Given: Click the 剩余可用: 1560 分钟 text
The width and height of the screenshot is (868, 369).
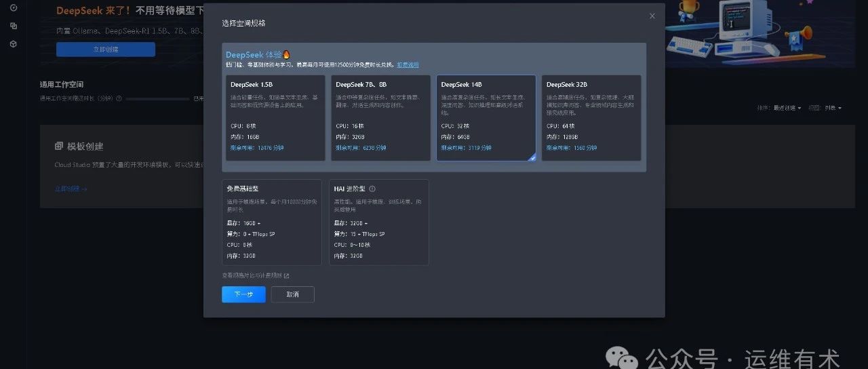Looking at the screenshot, I should pyautogui.click(x=571, y=147).
